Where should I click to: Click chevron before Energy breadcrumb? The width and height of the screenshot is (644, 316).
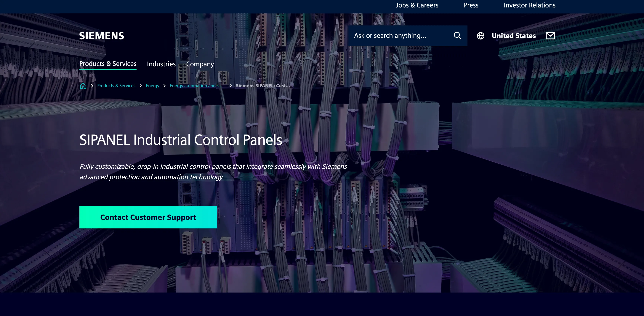[x=140, y=86]
